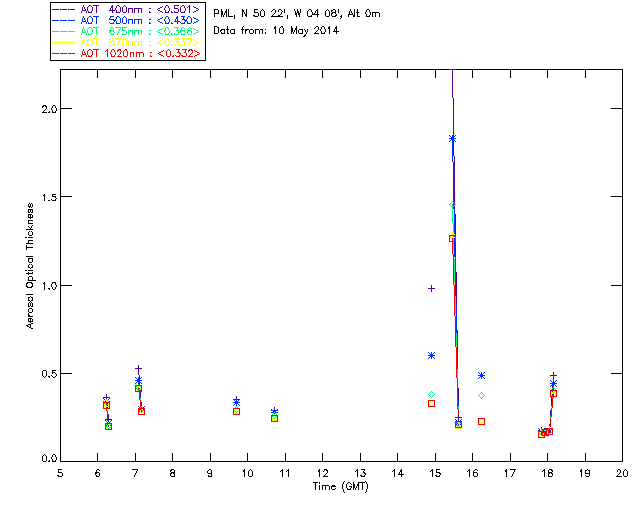Click the isolated purple plus marker near 1.0
Screen dimensions: 640x512
[431, 289]
